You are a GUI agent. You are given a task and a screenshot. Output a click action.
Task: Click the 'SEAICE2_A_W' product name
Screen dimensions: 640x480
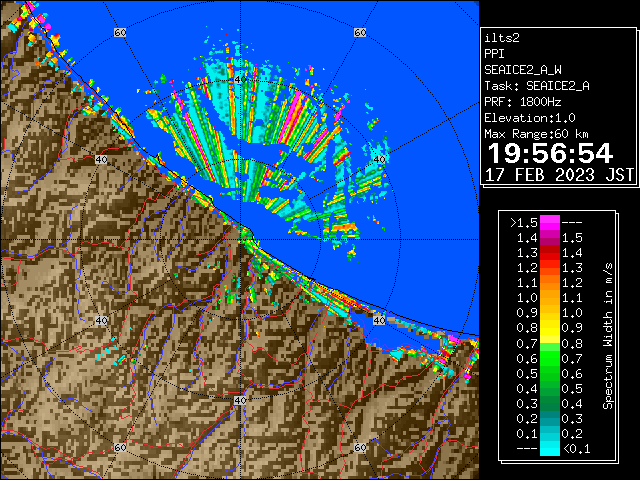[x=523, y=70]
